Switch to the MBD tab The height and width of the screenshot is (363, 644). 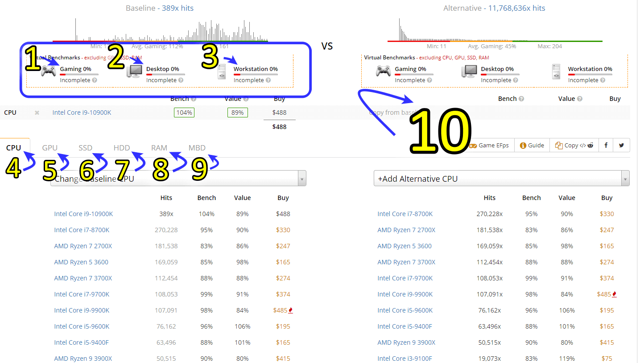point(197,148)
